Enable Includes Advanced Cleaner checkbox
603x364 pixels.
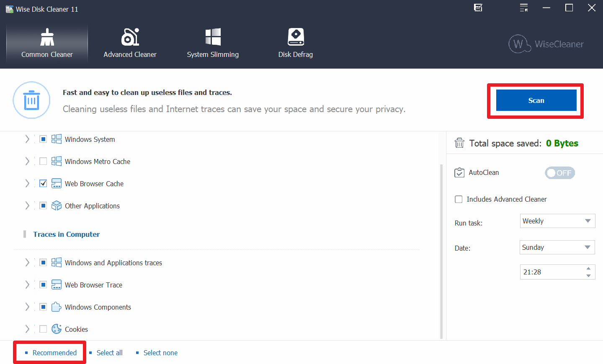459,199
